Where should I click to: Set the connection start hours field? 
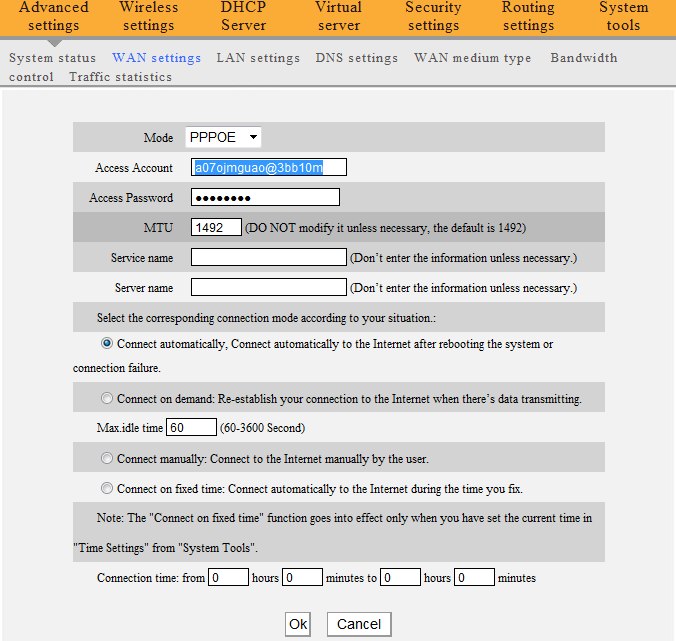[228, 577]
